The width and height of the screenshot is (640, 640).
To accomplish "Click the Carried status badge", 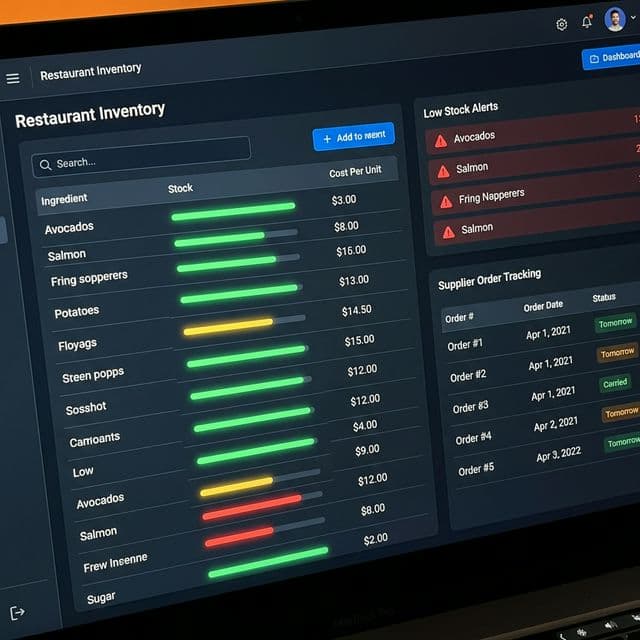I will pos(615,383).
